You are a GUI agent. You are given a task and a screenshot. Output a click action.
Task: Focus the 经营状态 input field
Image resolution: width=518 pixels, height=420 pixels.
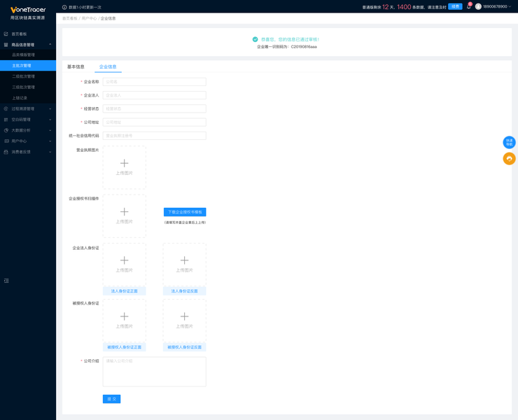[154, 108]
